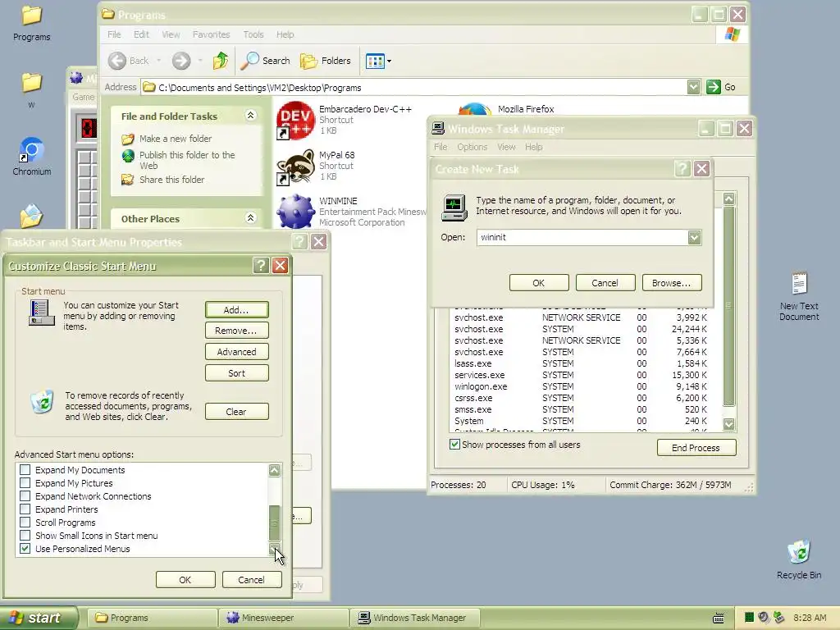Click scroll up arrow in Advanced Start menu options
The image size is (840, 630).
tap(274, 470)
